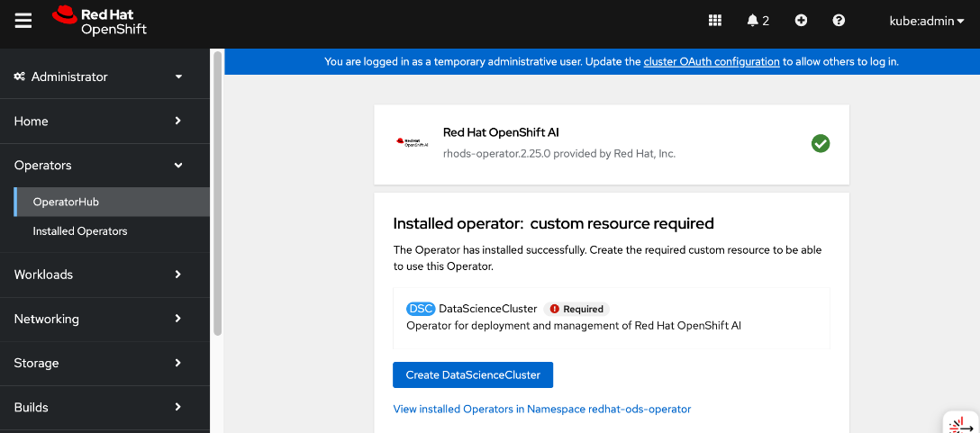This screenshot has width=980, height=433.
Task: Click the Administrator perspective gear icon
Action: pyautogui.click(x=20, y=77)
